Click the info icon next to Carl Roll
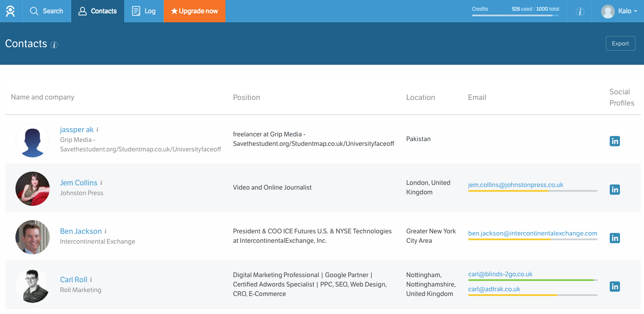The image size is (644, 314). coord(91,280)
